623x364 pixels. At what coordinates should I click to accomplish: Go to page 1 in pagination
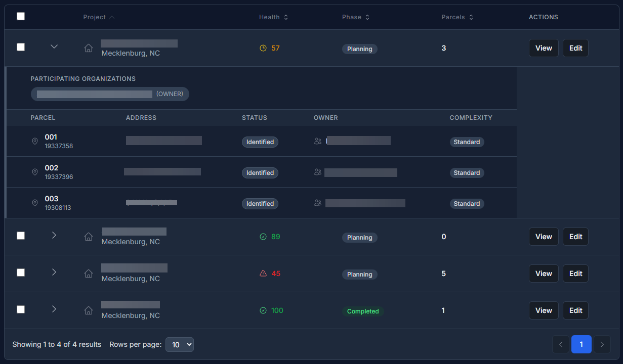click(x=581, y=344)
